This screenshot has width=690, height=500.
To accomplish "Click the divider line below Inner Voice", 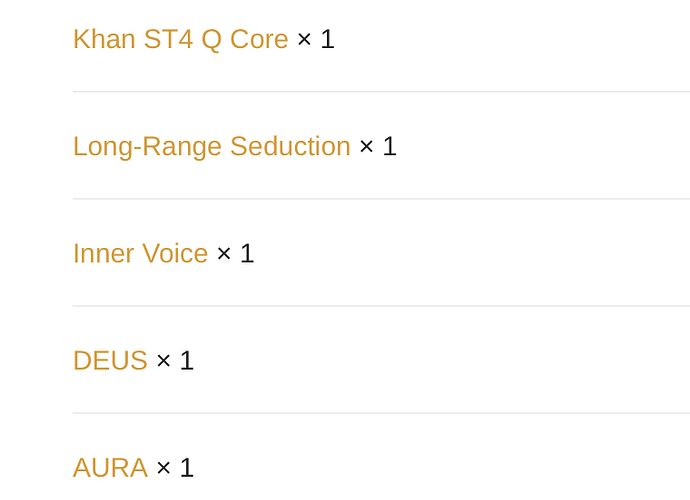I will pos(381,306).
